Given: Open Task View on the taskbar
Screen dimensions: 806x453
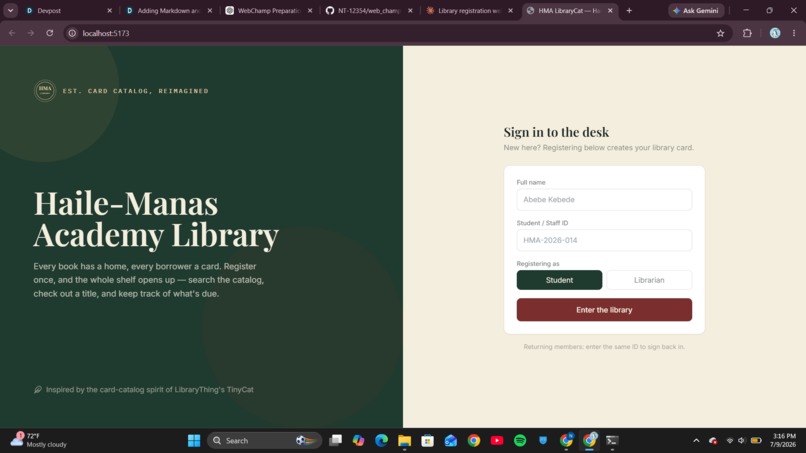Looking at the screenshot, I should point(336,440).
